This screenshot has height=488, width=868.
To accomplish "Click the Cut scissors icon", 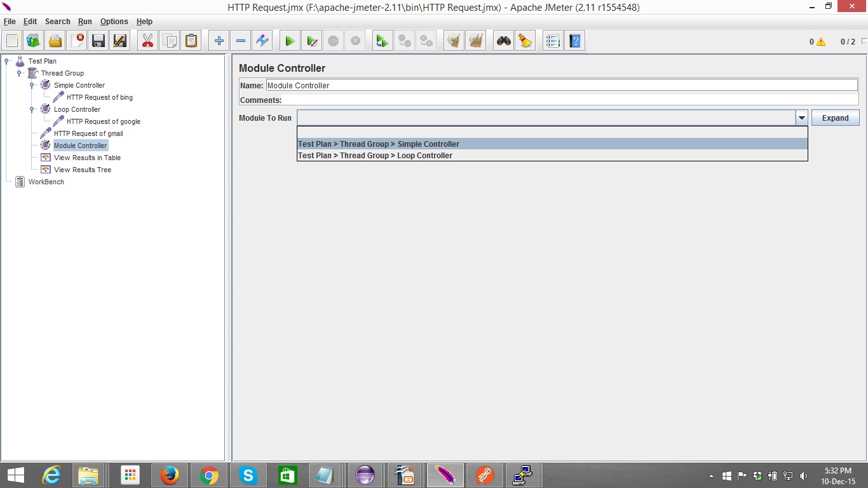I will (x=147, y=41).
